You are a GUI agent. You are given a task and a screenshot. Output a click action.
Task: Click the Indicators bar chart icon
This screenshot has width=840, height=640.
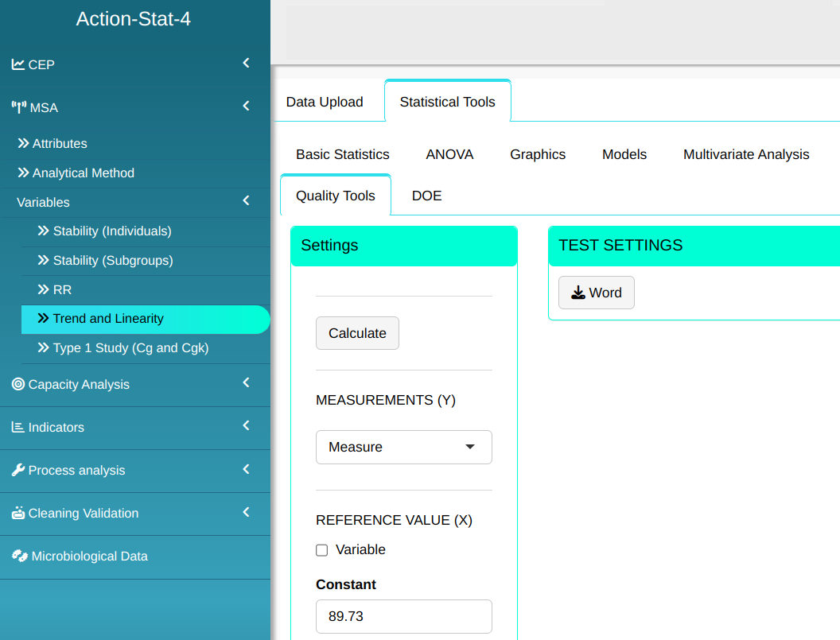tap(18, 427)
